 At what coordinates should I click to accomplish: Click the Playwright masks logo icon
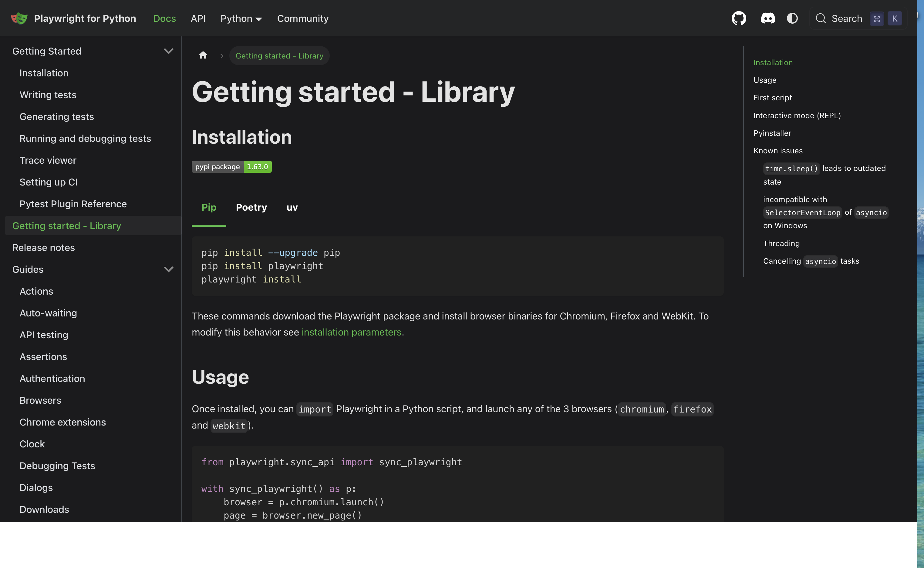click(x=19, y=18)
